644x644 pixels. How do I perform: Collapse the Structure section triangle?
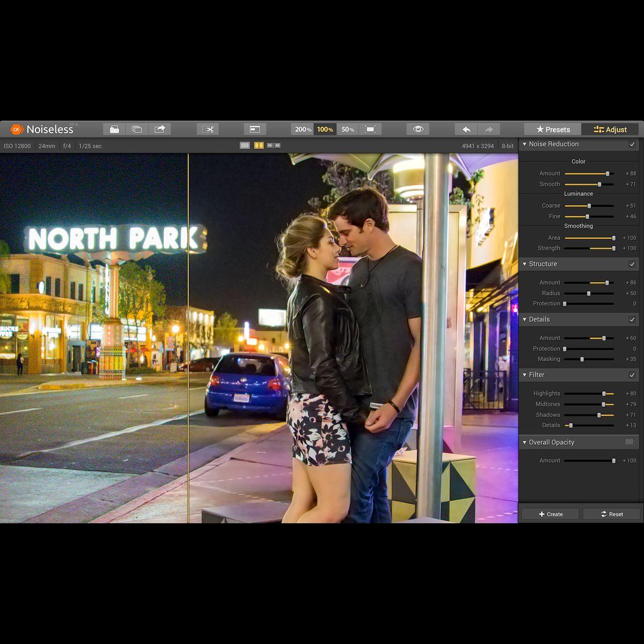pyautogui.click(x=524, y=264)
